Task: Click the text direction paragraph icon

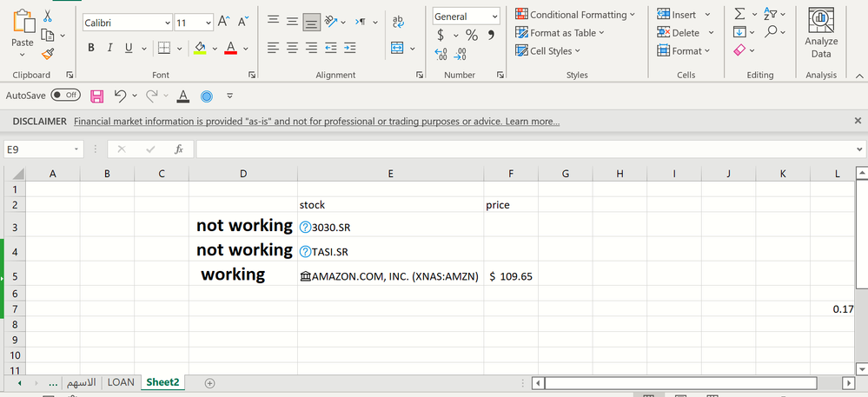Action: [x=361, y=22]
